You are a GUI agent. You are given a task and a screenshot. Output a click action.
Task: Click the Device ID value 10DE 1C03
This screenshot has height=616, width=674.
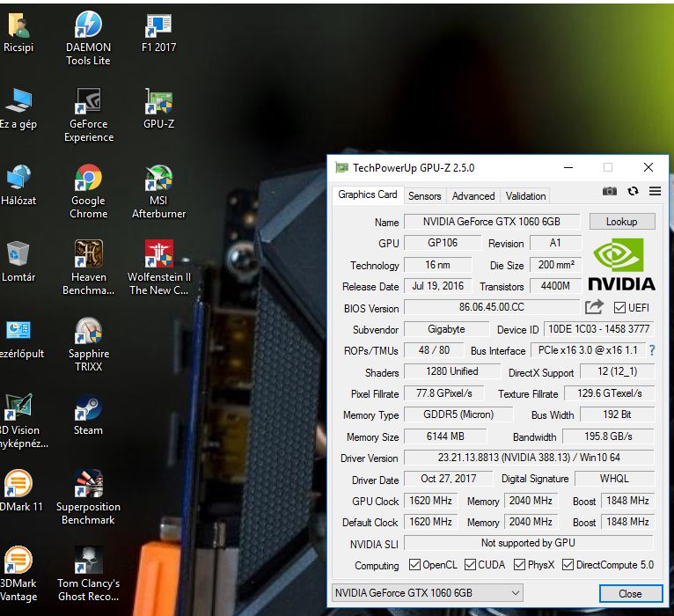(x=599, y=329)
